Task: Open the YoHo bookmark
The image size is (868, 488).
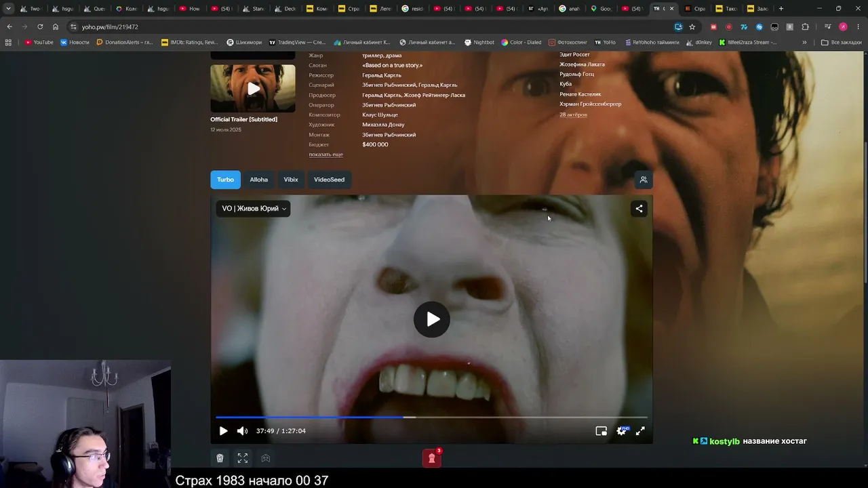Action: (x=605, y=42)
